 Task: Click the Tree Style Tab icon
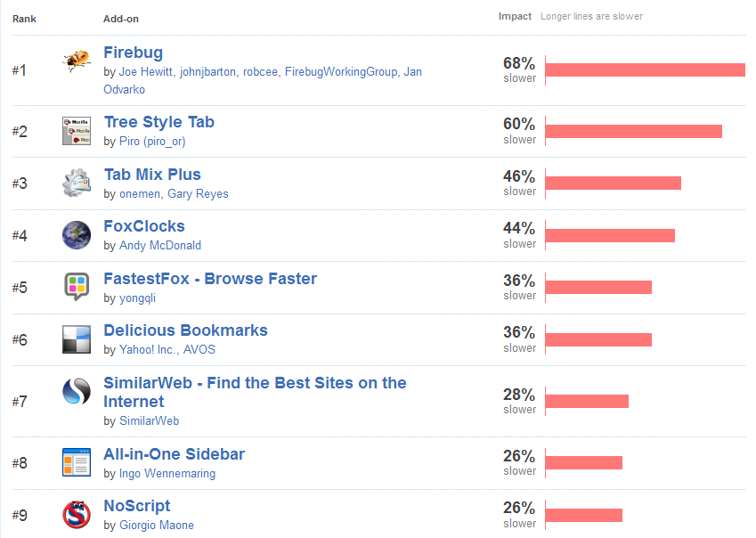point(77,131)
